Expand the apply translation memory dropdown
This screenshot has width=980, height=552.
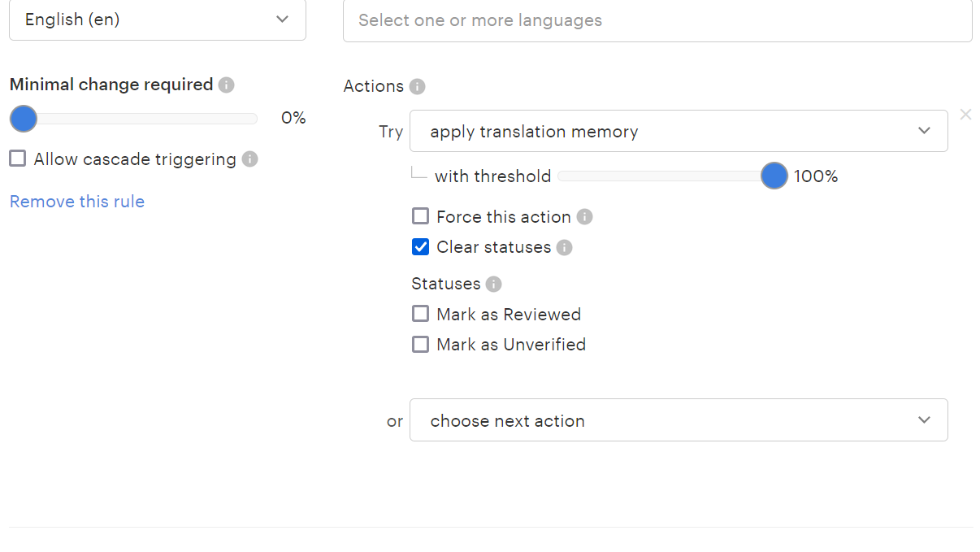click(678, 131)
